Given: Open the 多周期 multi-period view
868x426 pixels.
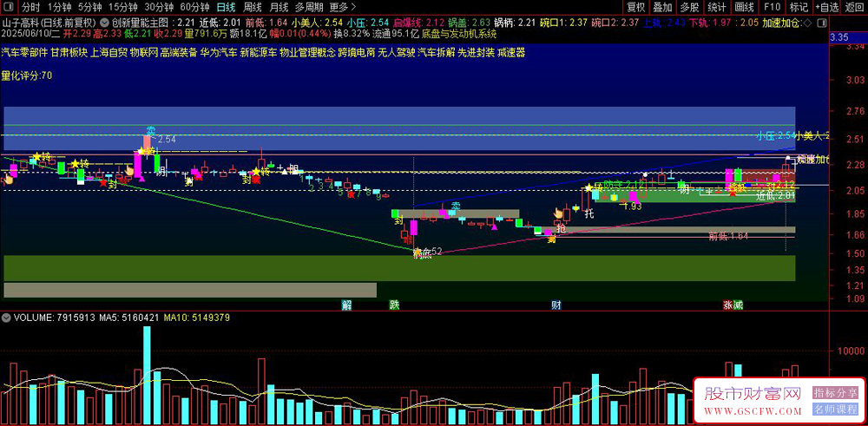Looking at the screenshot, I should click(x=308, y=7).
